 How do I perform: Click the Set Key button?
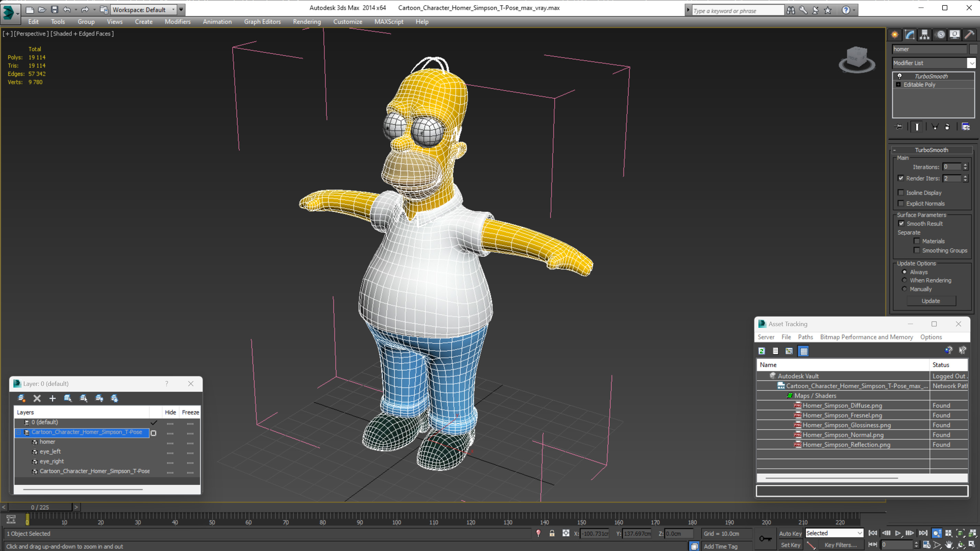(790, 545)
